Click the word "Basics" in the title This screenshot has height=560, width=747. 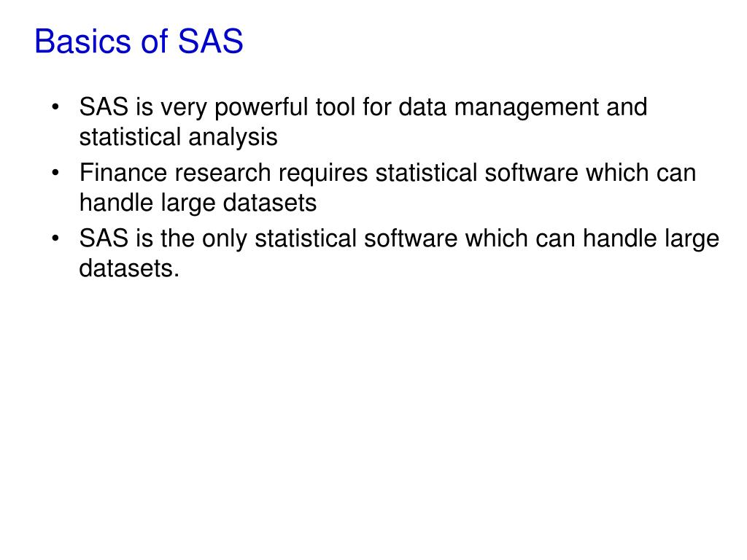(x=80, y=42)
